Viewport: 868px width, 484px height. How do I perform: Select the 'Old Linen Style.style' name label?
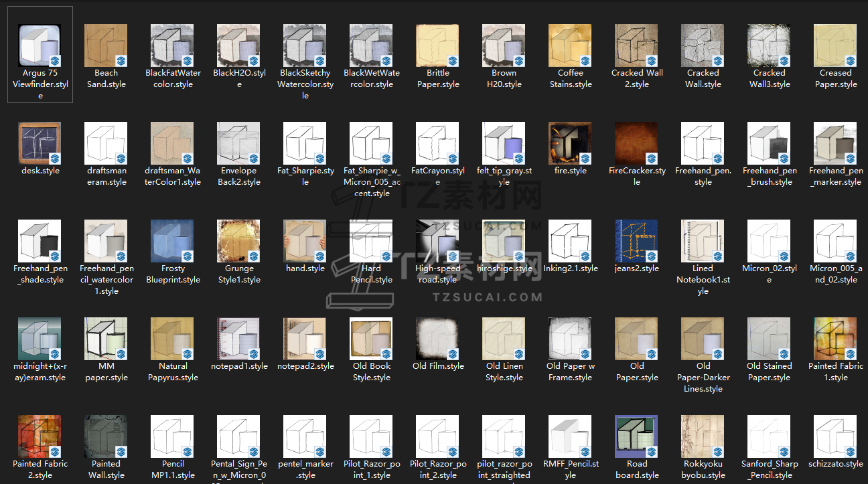pyautogui.click(x=504, y=372)
